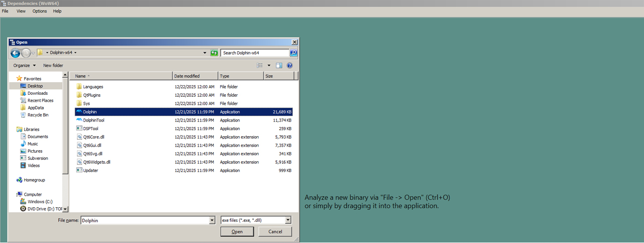The width and height of the screenshot is (644, 243).
Task: Expand the file type filter dropdown
Action: pos(288,220)
